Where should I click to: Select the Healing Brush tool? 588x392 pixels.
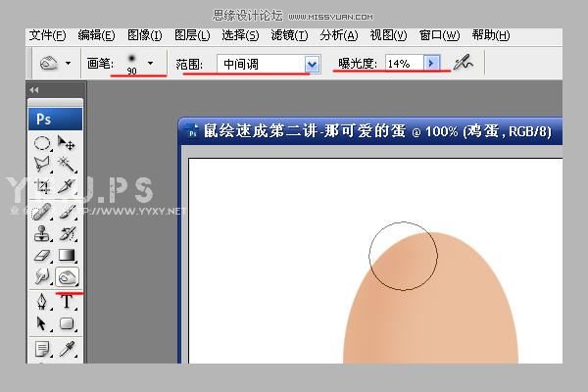[x=42, y=212]
